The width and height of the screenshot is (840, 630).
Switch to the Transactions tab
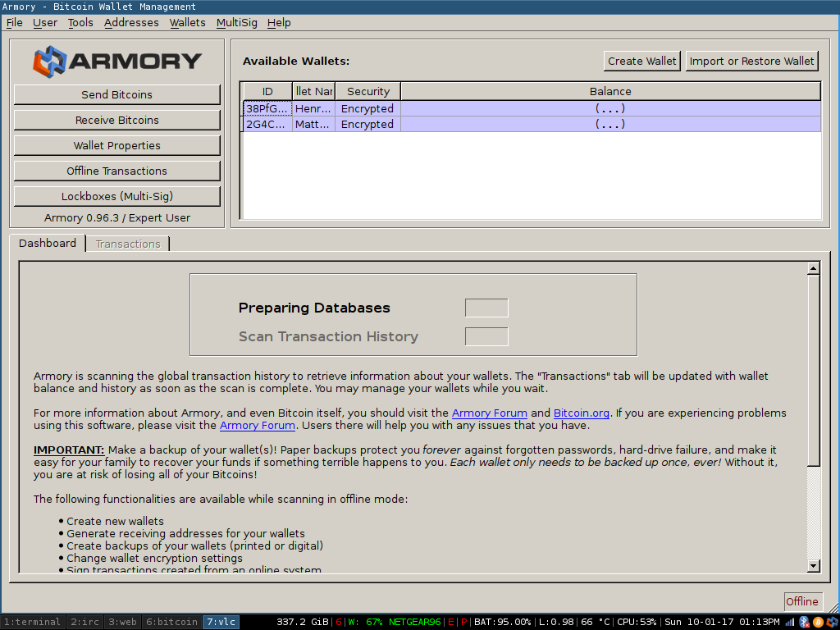[128, 244]
